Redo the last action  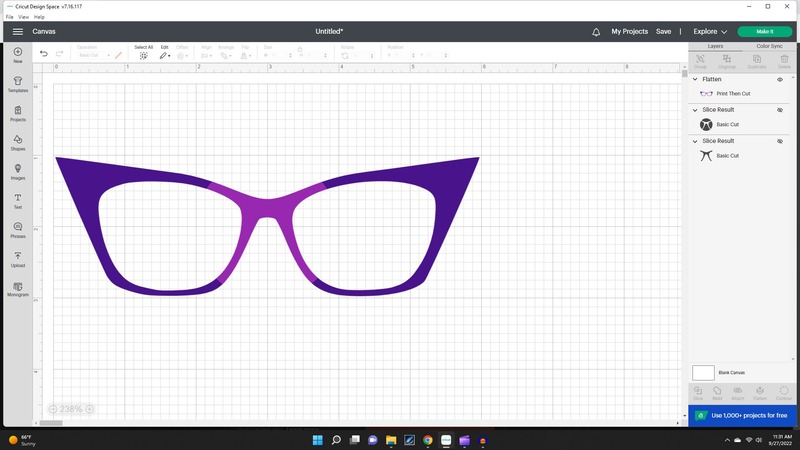point(59,54)
